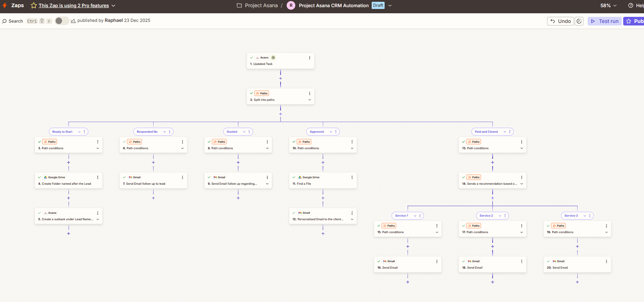Add step after Updated Task
Image resolution: width=644 pixels, height=302 pixels.
coord(281,78)
